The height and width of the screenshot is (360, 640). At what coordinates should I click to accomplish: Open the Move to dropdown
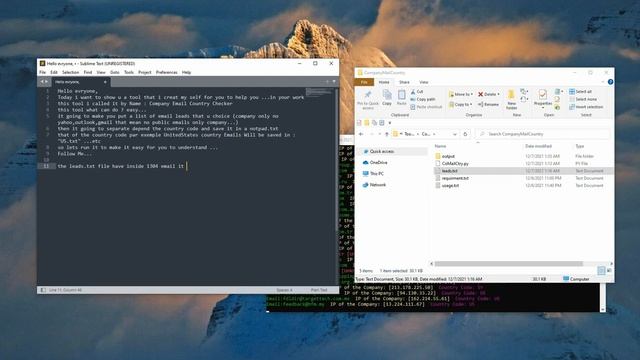coord(460,94)
